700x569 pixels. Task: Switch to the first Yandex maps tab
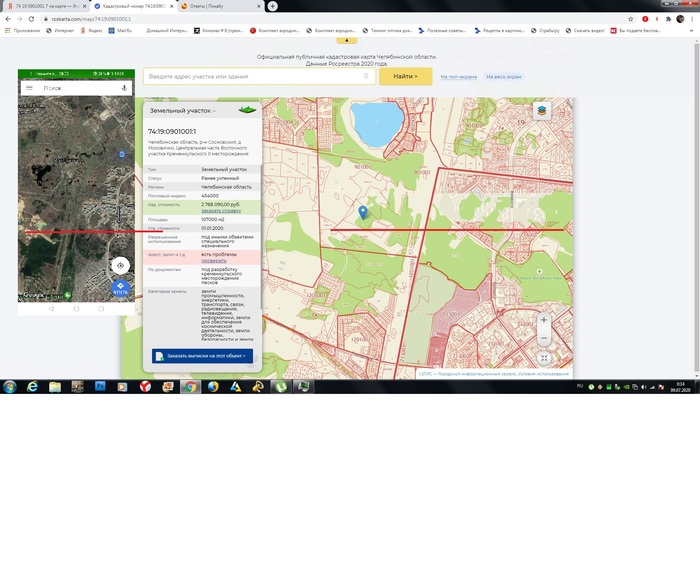tap(45, 6)
